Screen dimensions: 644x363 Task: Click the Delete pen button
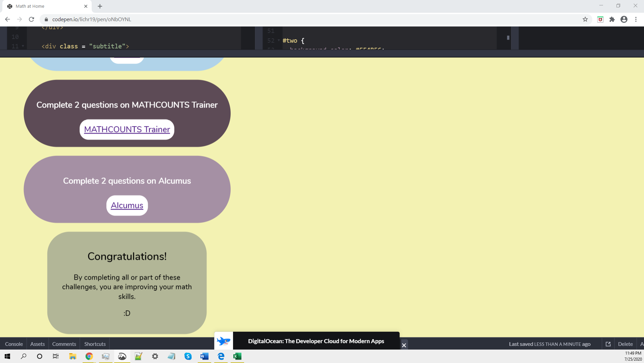(x=625, y=344)
